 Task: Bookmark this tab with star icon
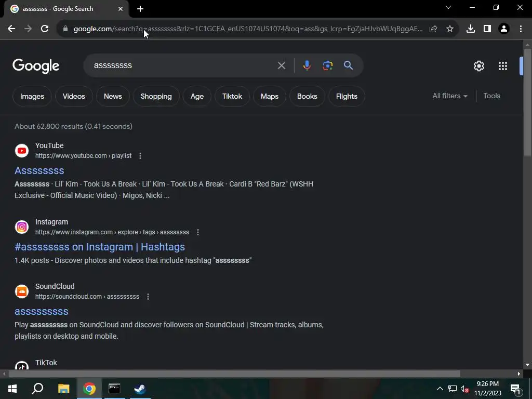point(450,29)
